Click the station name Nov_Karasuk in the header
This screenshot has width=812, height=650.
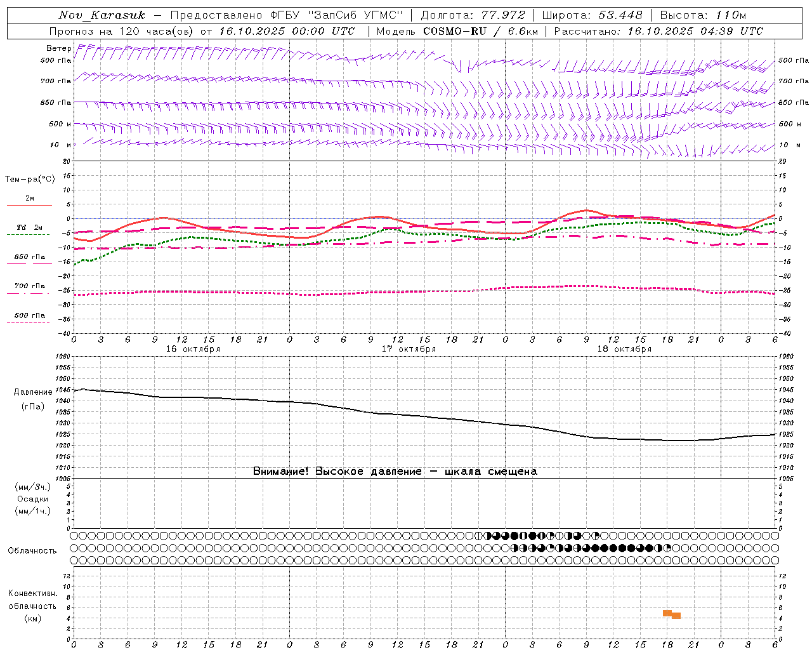(101, 15)
